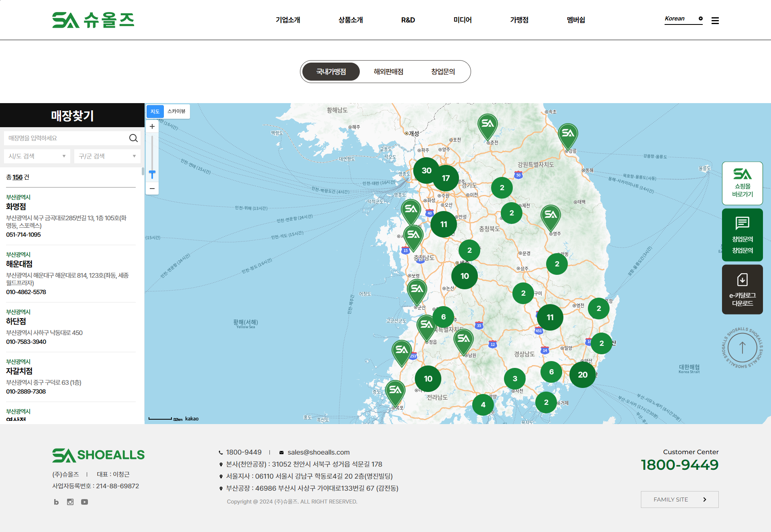
Task: Click the SA map pin at 영주
Action: coord(551,219)
